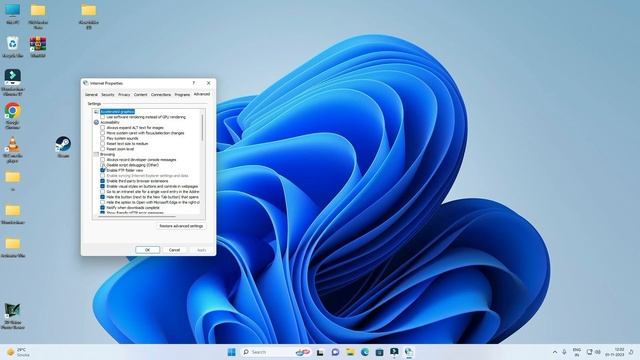Open the Privacy tab

[x=124, y=94]
